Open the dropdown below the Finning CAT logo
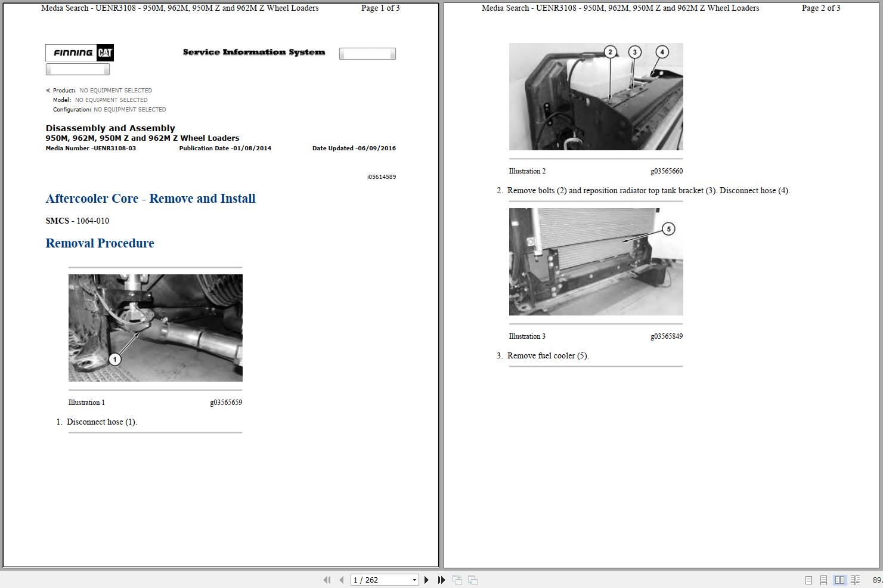Image resolution: width=883 pixels, height=588 pixels. pos(77,69)
